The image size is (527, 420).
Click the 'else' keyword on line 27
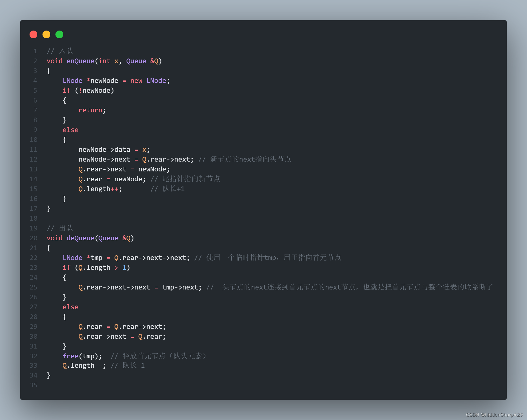coord(70,307)
